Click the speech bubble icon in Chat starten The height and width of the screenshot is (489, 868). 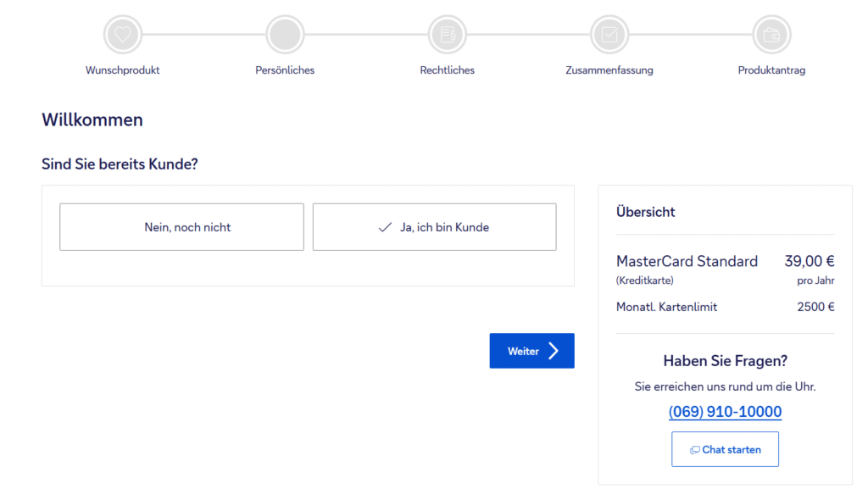click(694, 450)
